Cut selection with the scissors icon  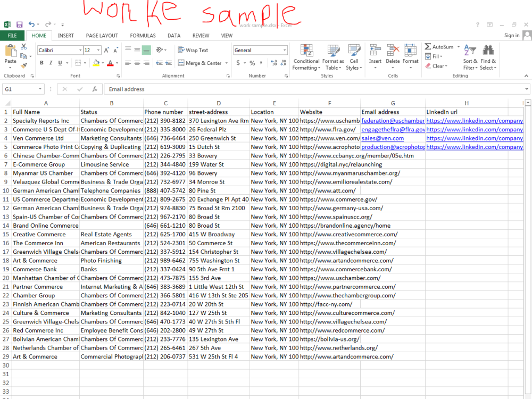click(x=24, y=46)
